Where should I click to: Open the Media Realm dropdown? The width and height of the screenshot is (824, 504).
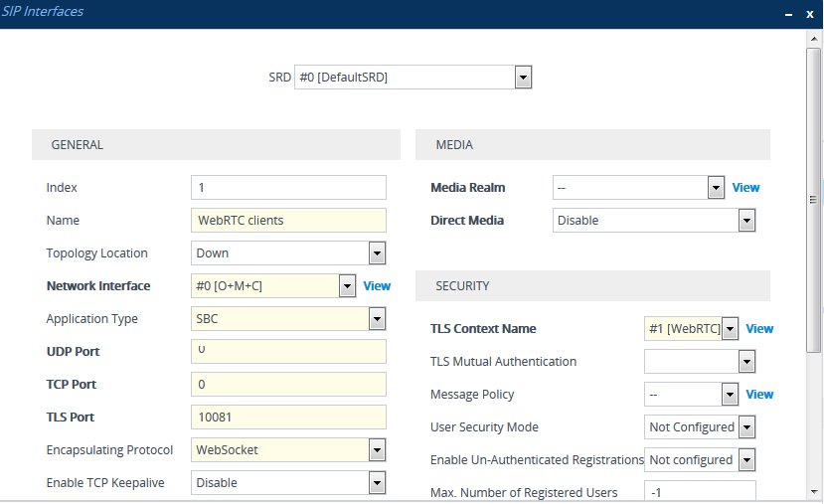[715, 188]
